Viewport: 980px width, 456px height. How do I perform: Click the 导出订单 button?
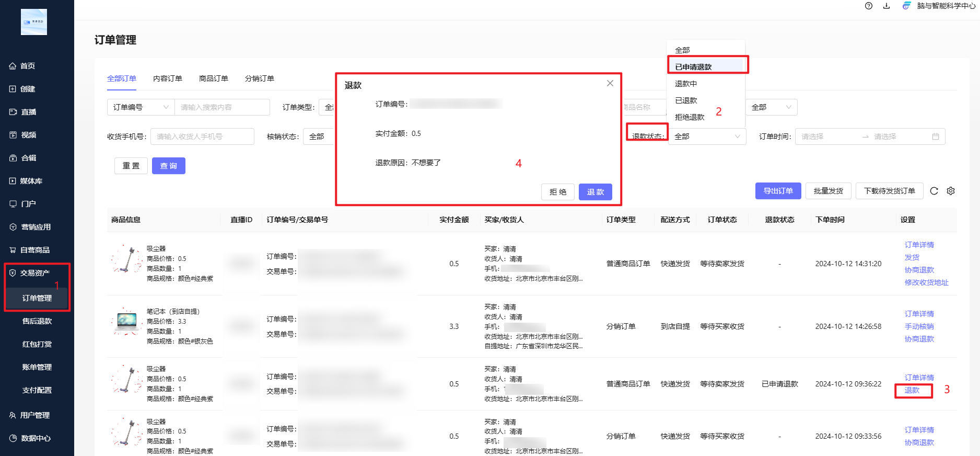[778, 191]
